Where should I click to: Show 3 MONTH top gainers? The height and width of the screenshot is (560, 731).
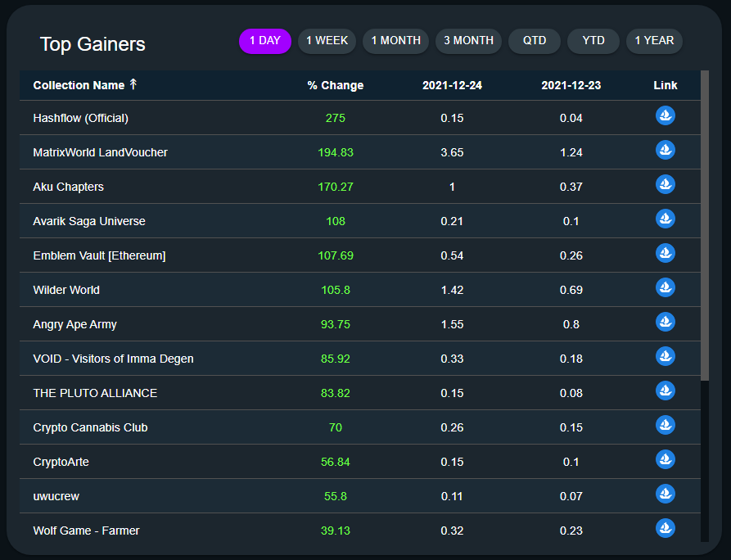(x=468, y=41)
